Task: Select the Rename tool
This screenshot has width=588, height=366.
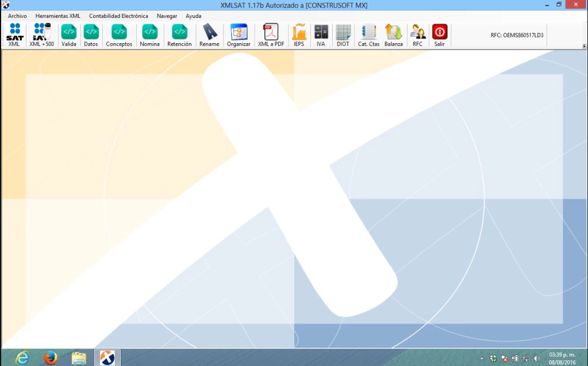Action: [x=209, y=35]
